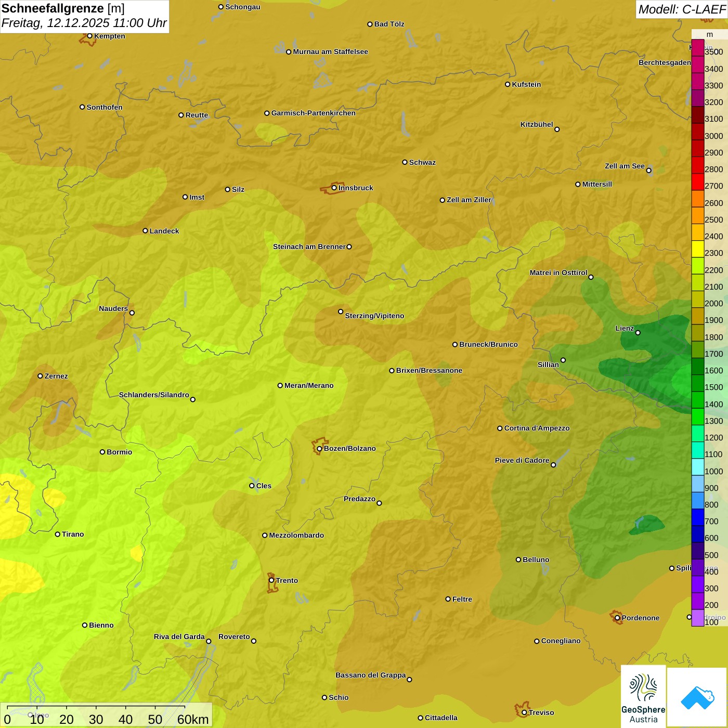Image resolution: width=728 pixels, height=728 pixels.
Task: Click the 'Mezzolombardo' label
Action: point(296,535)
